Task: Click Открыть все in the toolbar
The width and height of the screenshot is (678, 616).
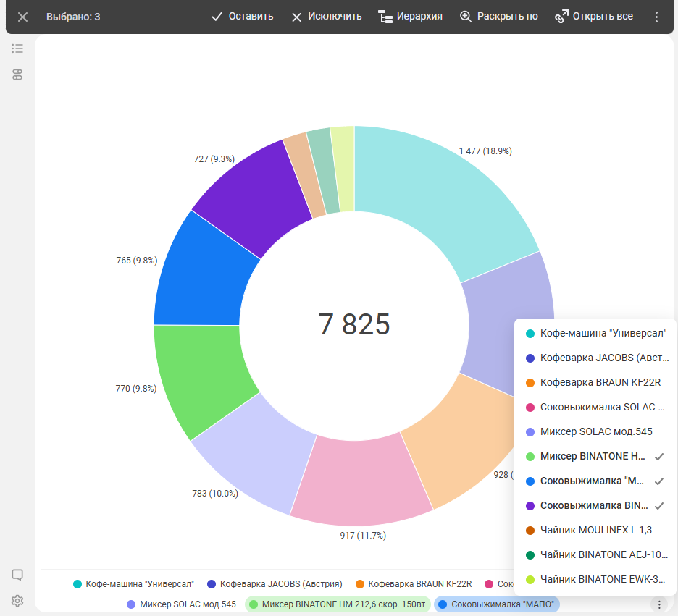Action: pyautogui.click(x=593, y=17)
